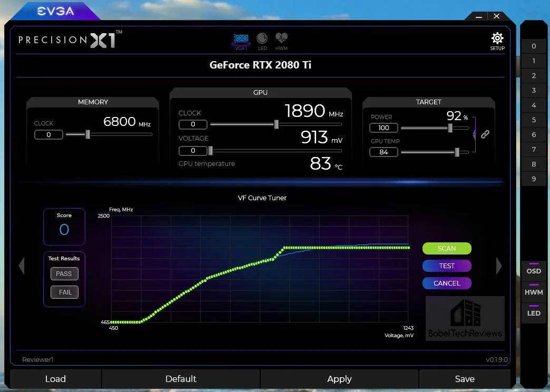This screenshot has height=392, width=550.
Task: Click the CANCEL button
Action: 447,283
